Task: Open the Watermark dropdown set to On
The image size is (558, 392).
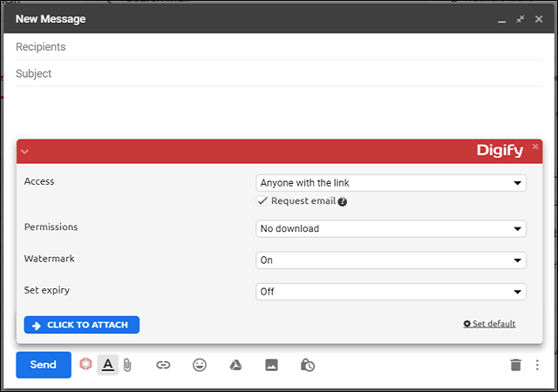Action: [391, 260]
